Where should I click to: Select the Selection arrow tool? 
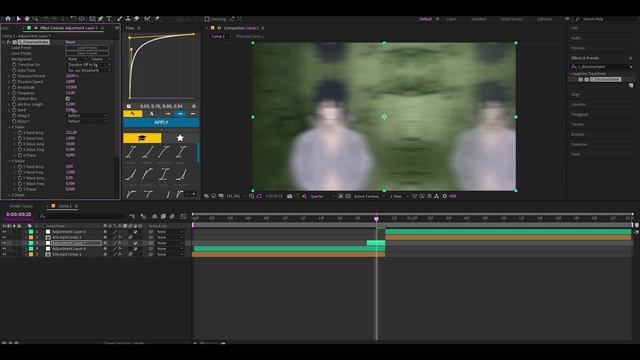pos(18,19)
